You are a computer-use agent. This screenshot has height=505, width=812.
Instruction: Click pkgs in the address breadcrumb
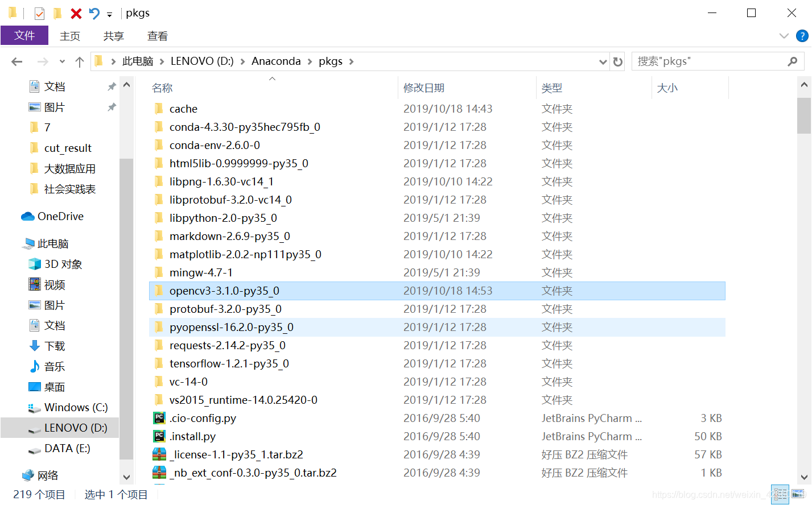click(x=331, y=61)
